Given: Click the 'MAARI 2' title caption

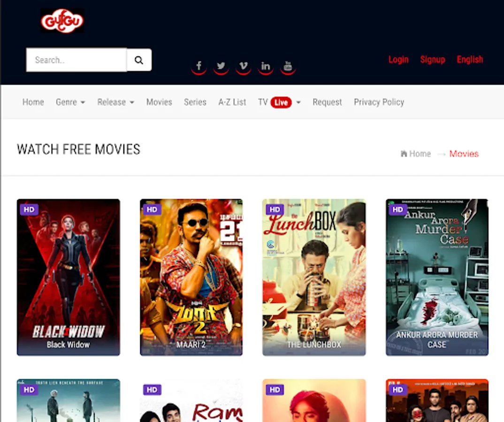Looking at the screenshot, I should (x=191, y=345).
